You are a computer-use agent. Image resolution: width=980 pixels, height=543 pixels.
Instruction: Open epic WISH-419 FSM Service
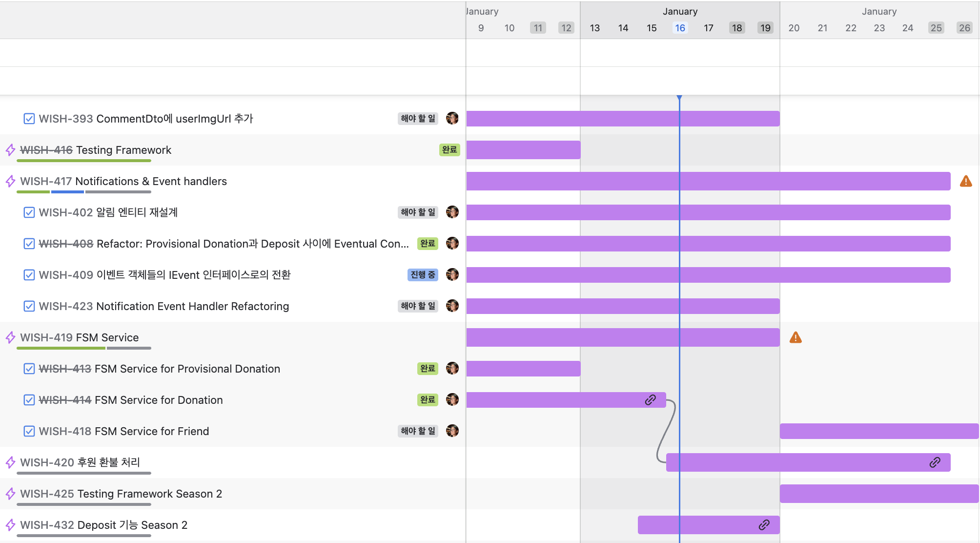(80, 337)
